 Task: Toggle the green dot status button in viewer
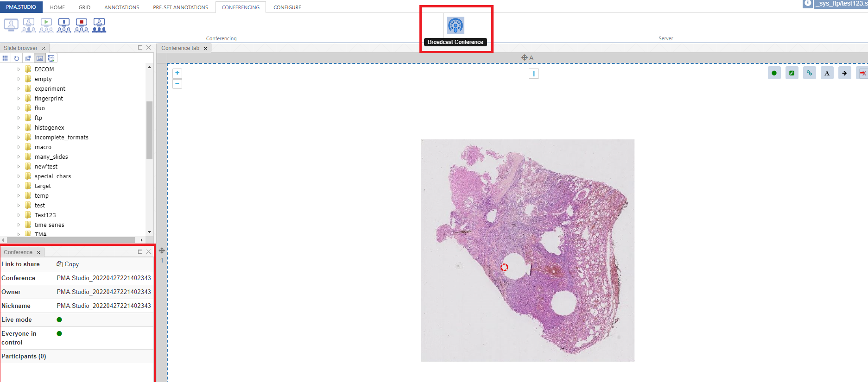(x=774, y=73)
